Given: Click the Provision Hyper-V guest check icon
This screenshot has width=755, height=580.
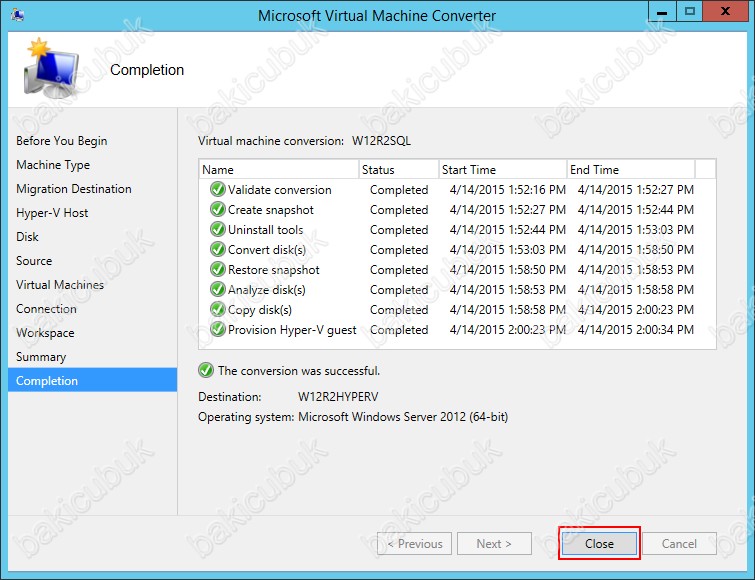Looking at the screenshot, I should pyautogui.click(x=218, y=329).
